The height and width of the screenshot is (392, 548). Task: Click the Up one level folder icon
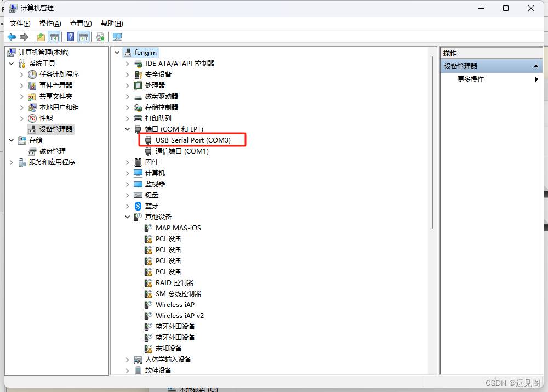coord(41,37)
